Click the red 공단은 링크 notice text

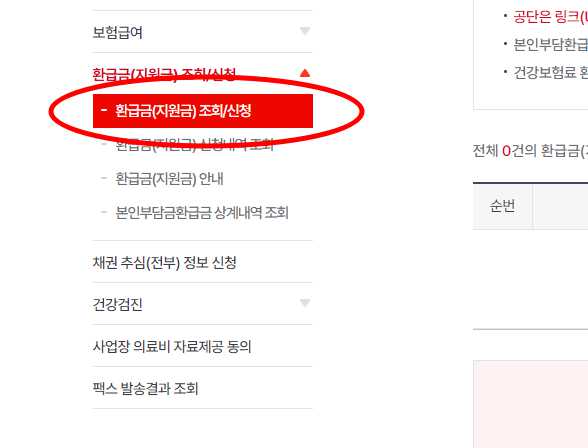click(550, 17)
